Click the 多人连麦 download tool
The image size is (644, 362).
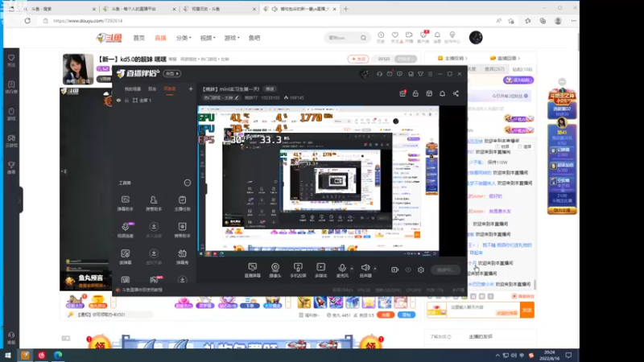click(x=154, y=230)
